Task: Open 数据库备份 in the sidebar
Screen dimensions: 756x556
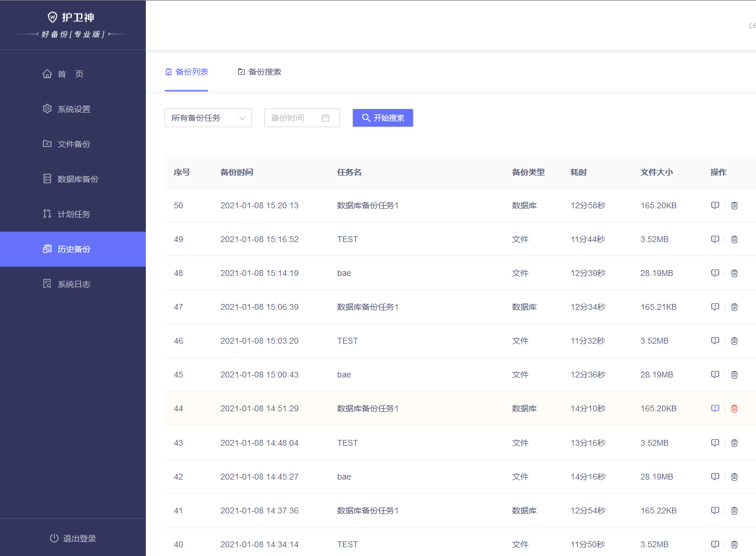Action: tap(73, 179)
